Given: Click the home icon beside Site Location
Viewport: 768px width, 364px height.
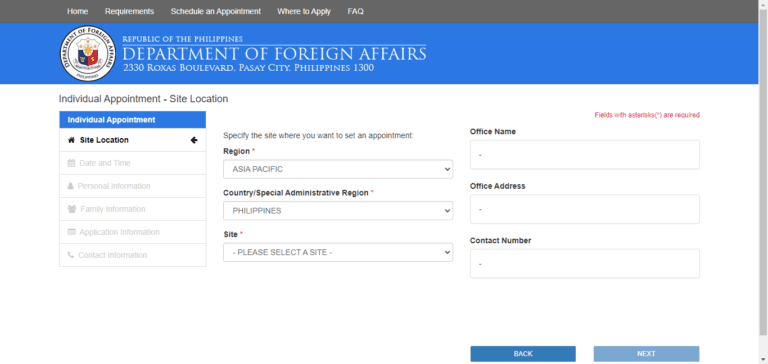Looking at the screenshot, I should click(x=71, y=140).
